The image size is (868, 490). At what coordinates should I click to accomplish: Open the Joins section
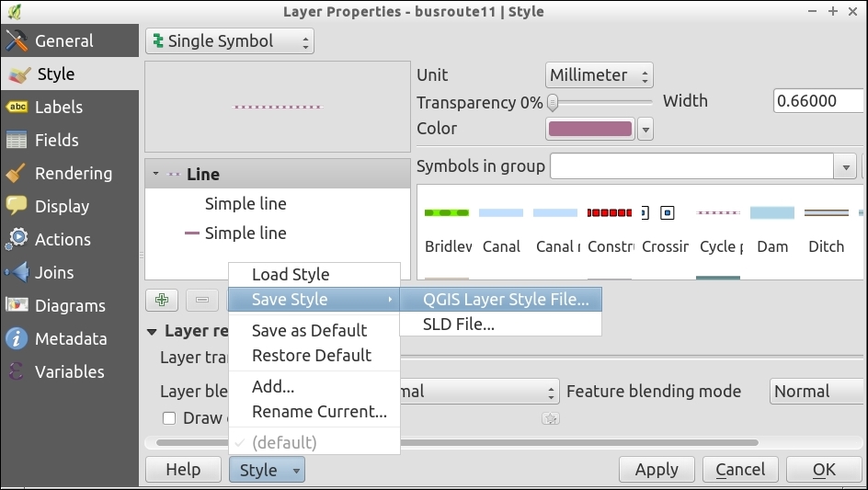53,273
